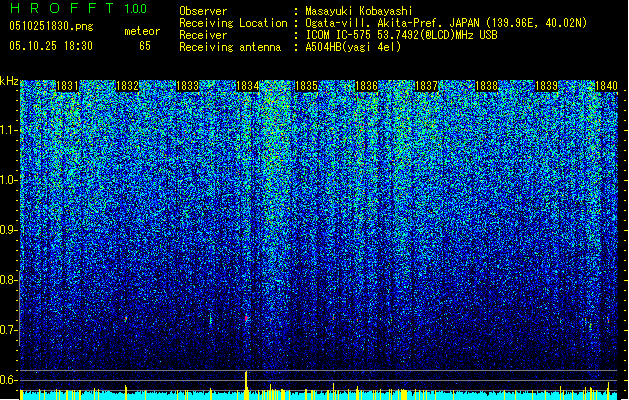Click the file name 0510251830.png

click(x=51, y=27)
